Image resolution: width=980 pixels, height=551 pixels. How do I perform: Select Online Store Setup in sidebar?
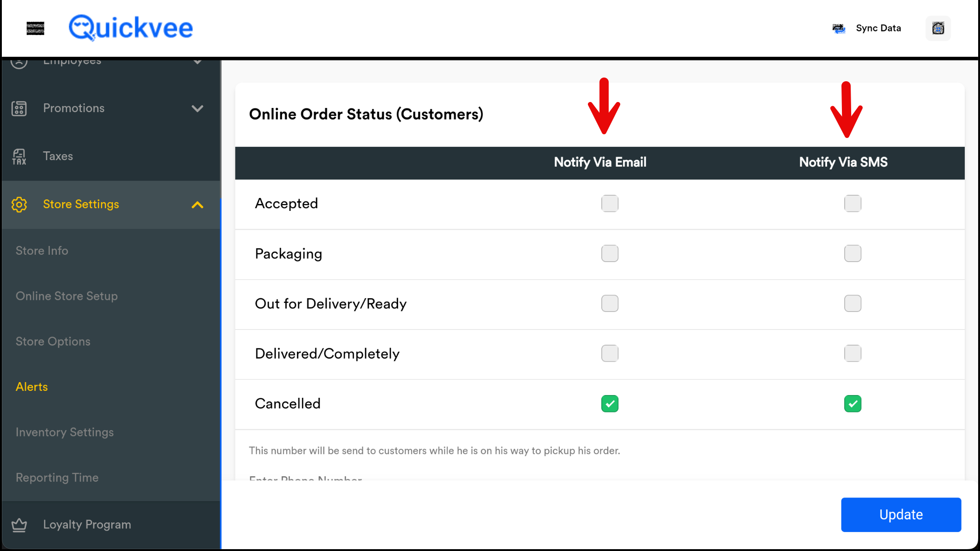coord(67,296)
